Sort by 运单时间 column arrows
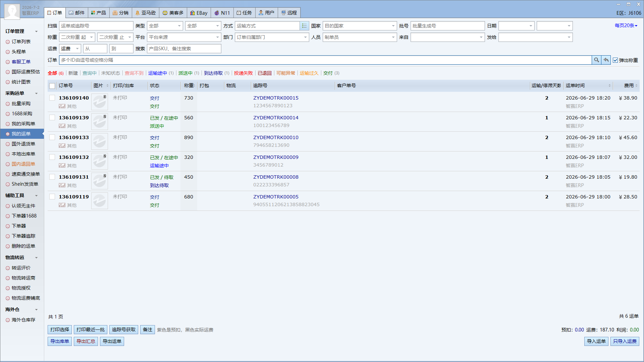 click(609, 86)
